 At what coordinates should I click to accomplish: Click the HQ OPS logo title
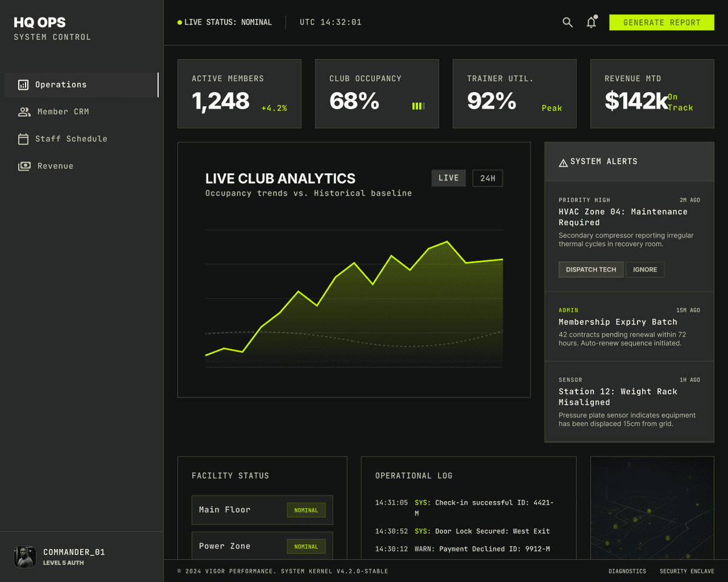click(x=39, y=23)
